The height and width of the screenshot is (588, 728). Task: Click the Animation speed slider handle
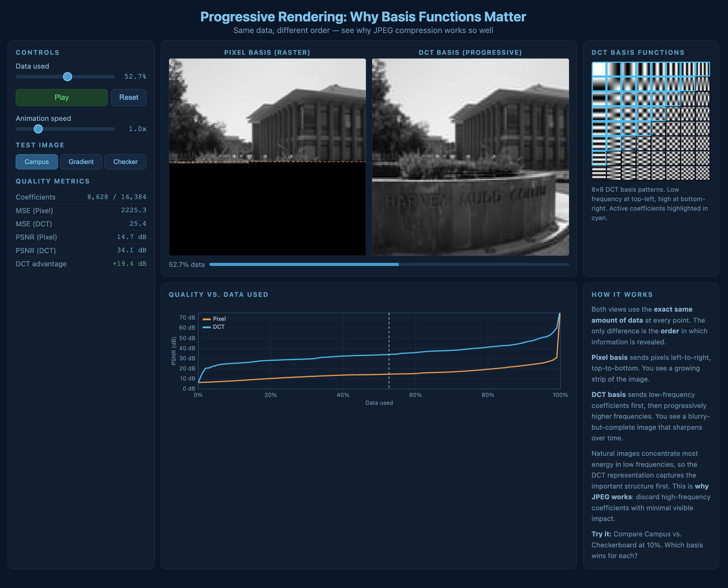[x=38, y=129]
